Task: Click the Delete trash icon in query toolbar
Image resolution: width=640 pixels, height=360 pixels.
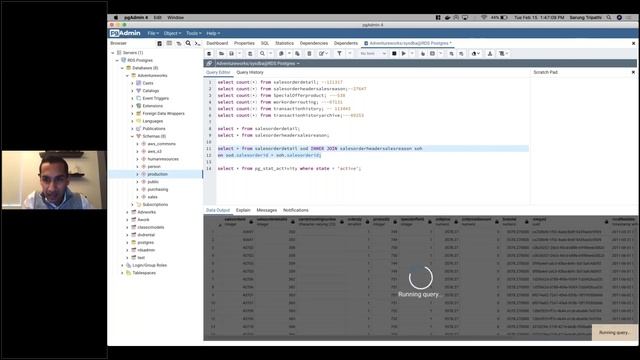Action: click(x=309, y=53)
